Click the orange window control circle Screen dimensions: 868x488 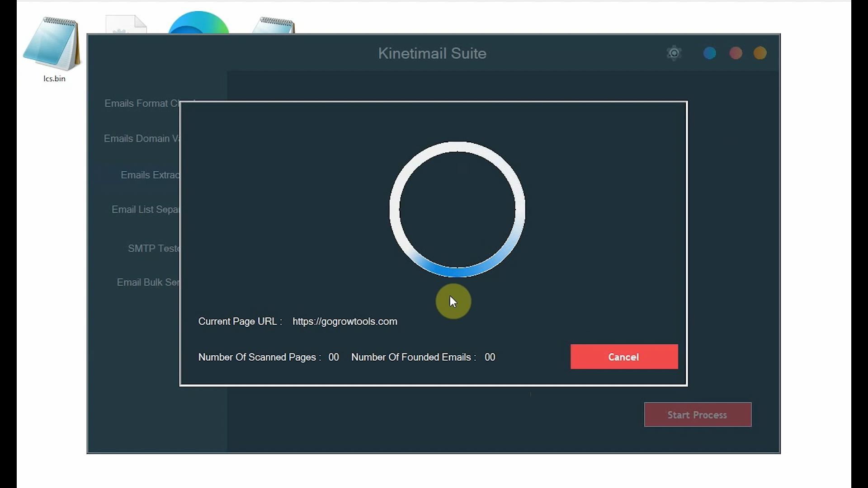pyautogui.click(x=759, y=53)
